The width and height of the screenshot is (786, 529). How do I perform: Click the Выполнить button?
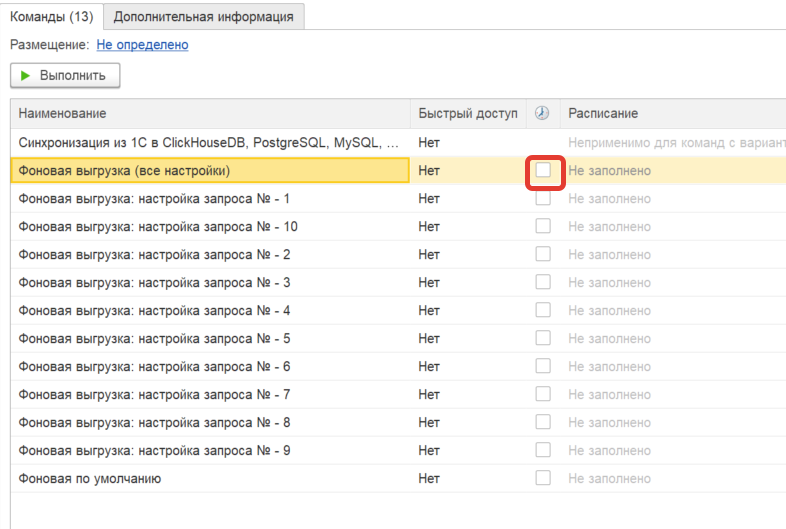65,76
